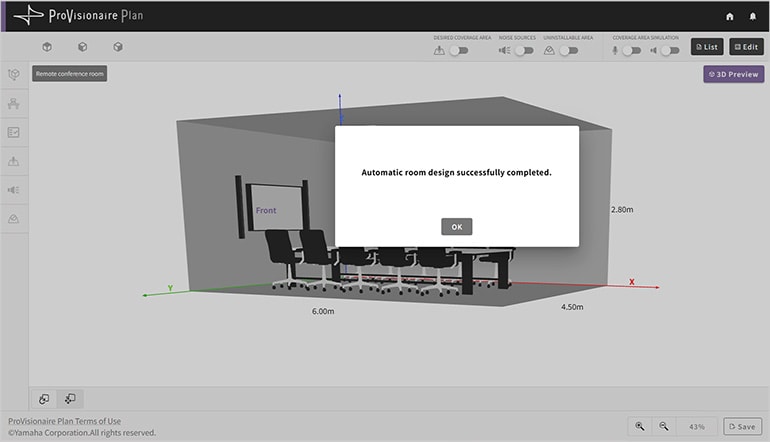This screenshot has width=770, height=442.
Task: Open notifications bell icon
Action: point(753,16)
